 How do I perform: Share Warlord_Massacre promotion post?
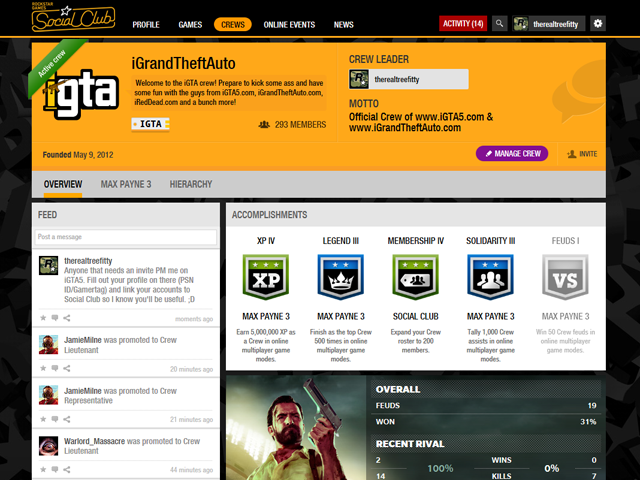pos(67,469)
